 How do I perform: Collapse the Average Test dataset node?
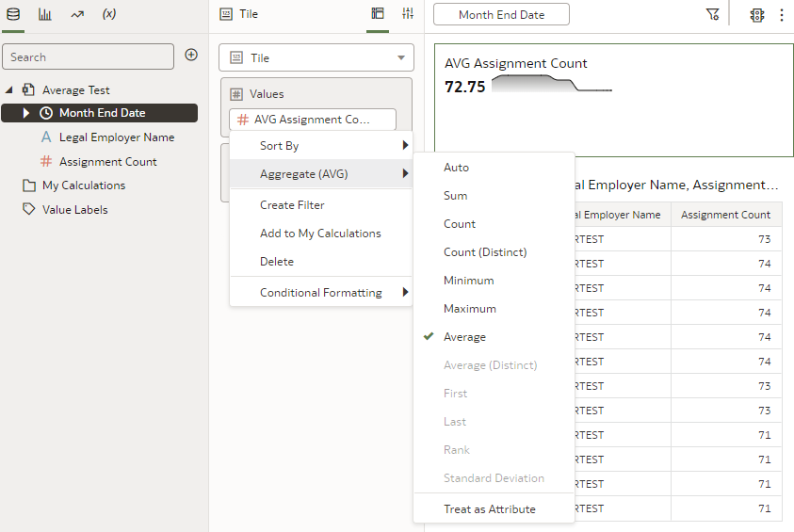[x=8, y=90]
